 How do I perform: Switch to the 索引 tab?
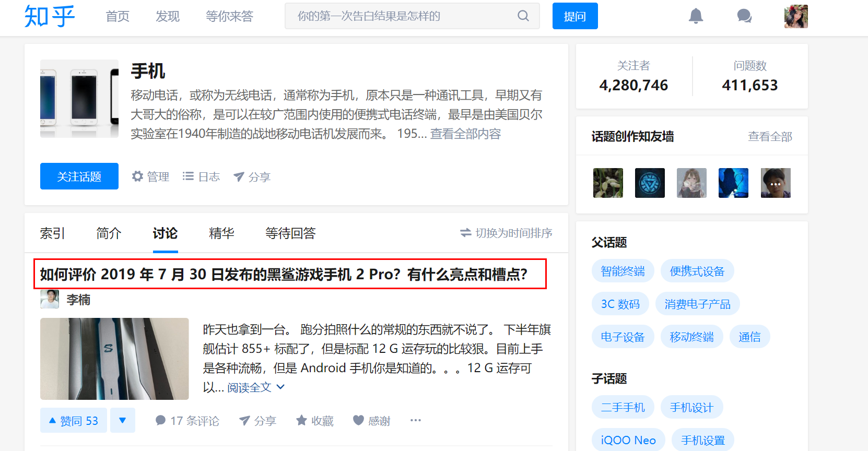pyautogui.click(x=53, y=233)
